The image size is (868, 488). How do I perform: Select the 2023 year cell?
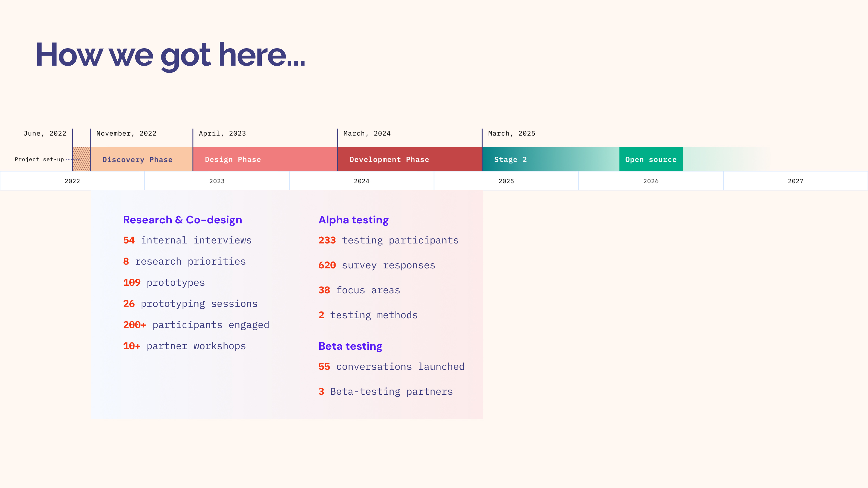(217, 181)
